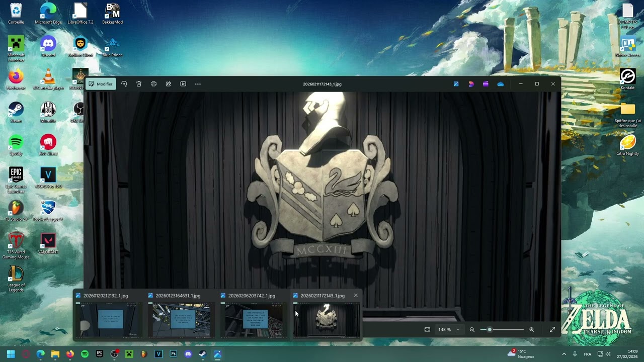Open the Spitfire folder on the desktop
This screenshot has height=362, width=644.
(x=628, y=115)
